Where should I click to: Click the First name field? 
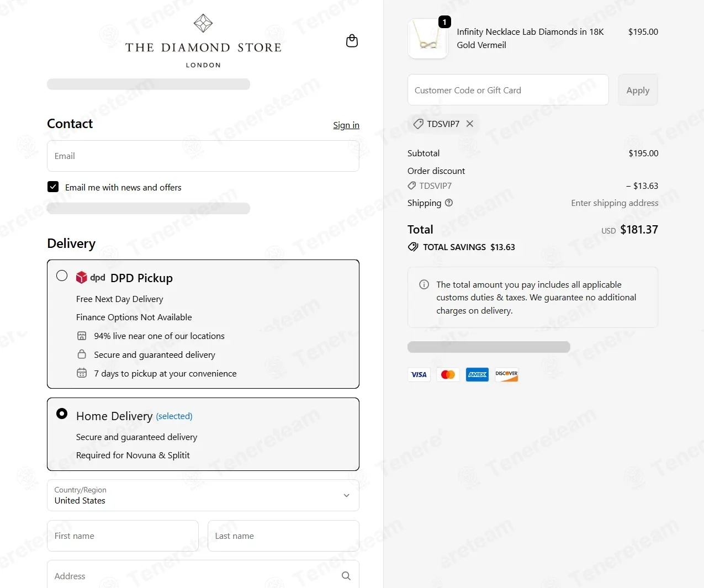coord(123,536)
